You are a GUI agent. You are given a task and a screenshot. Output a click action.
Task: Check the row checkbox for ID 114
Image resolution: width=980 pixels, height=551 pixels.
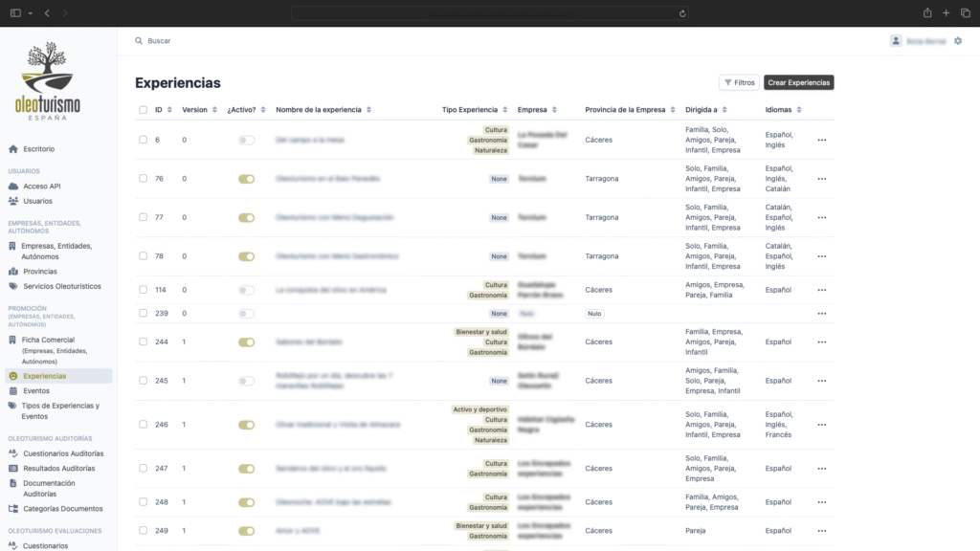pyautogui.click(x=144, y=290)
